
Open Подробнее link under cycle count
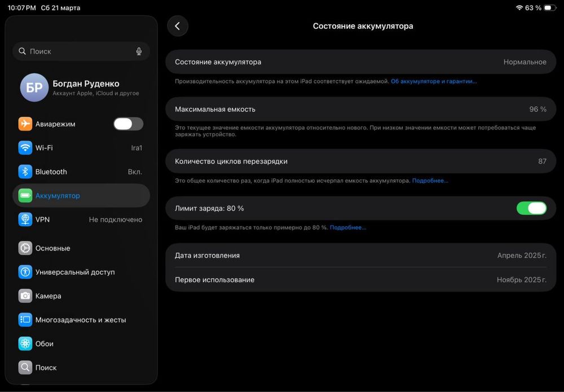[430, 180]
